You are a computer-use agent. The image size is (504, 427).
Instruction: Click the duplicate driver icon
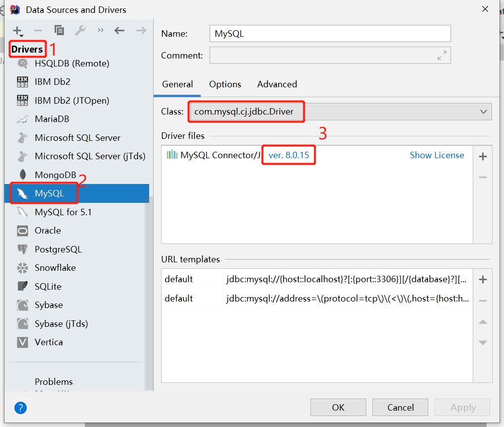click(x=59, y=30)
